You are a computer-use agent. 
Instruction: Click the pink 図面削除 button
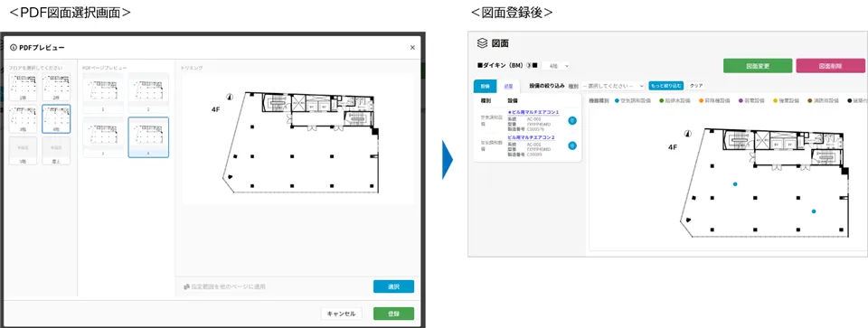pos(830,66)
